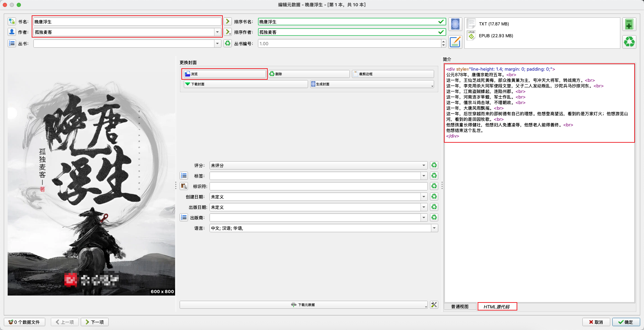
Task: Click the generate cover thumbnail icon
Action: [455, 24]
